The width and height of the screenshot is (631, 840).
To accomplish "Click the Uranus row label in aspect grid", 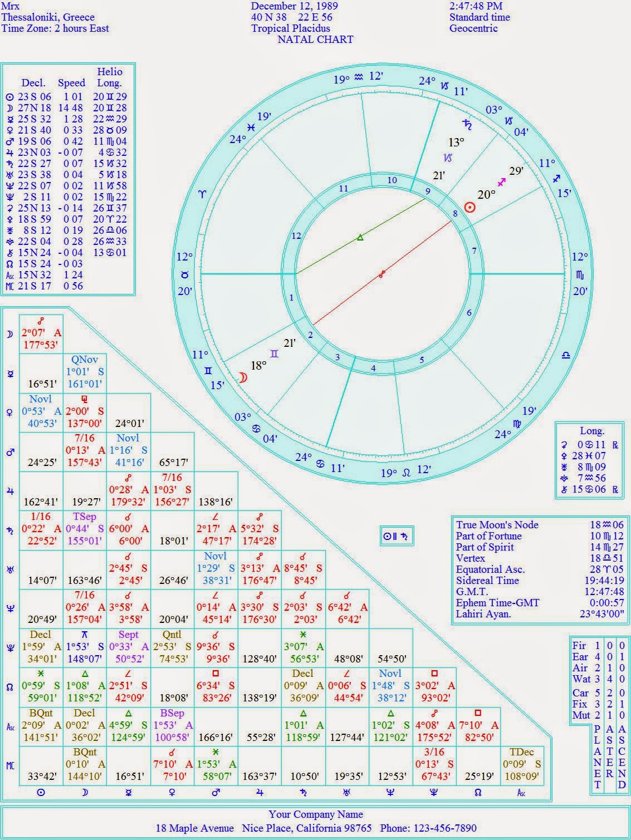I will tap(9, 569).
